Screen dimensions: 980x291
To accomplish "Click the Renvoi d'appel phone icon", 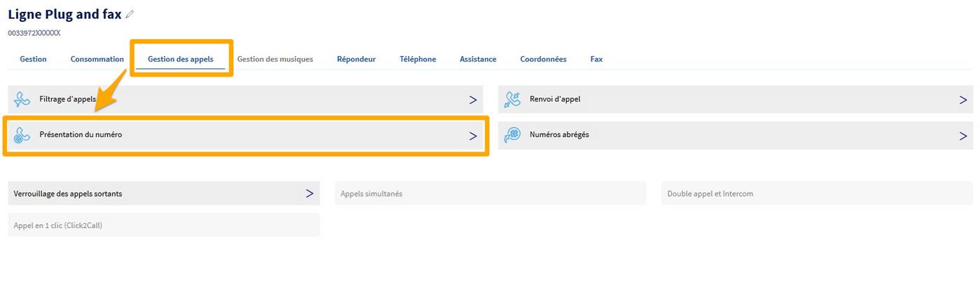I will (512, 99).
